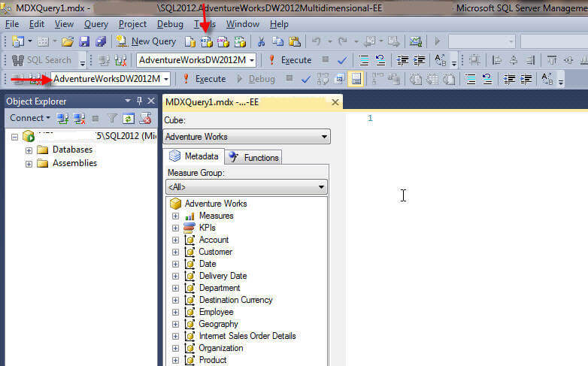
Task: Click Connect Object Explorer icon
Action: coord(62,119)
